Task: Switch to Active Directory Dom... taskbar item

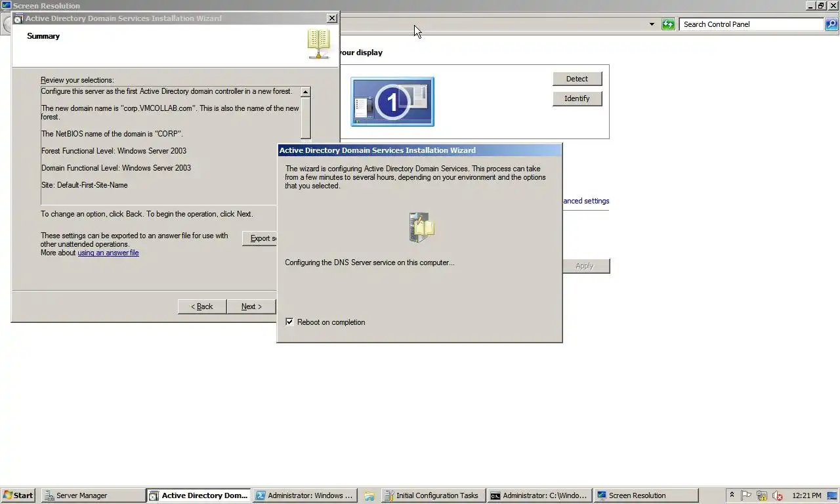Action: 198,495
